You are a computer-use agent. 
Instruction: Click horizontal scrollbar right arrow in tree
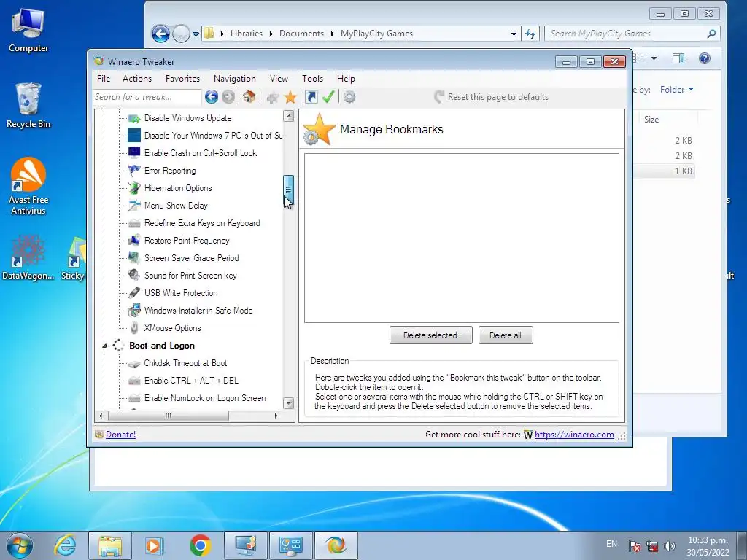point(276,416)
